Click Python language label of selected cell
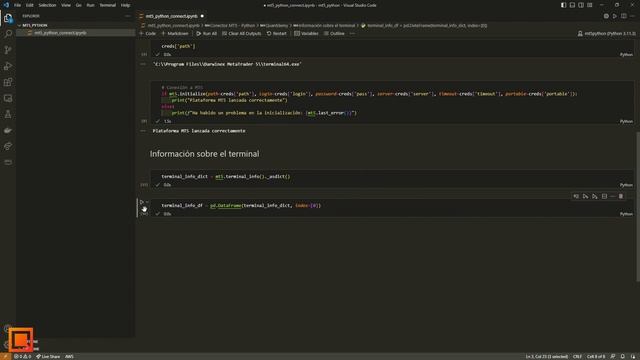Viewport: 640px width, 360px height. coord(626,214)
